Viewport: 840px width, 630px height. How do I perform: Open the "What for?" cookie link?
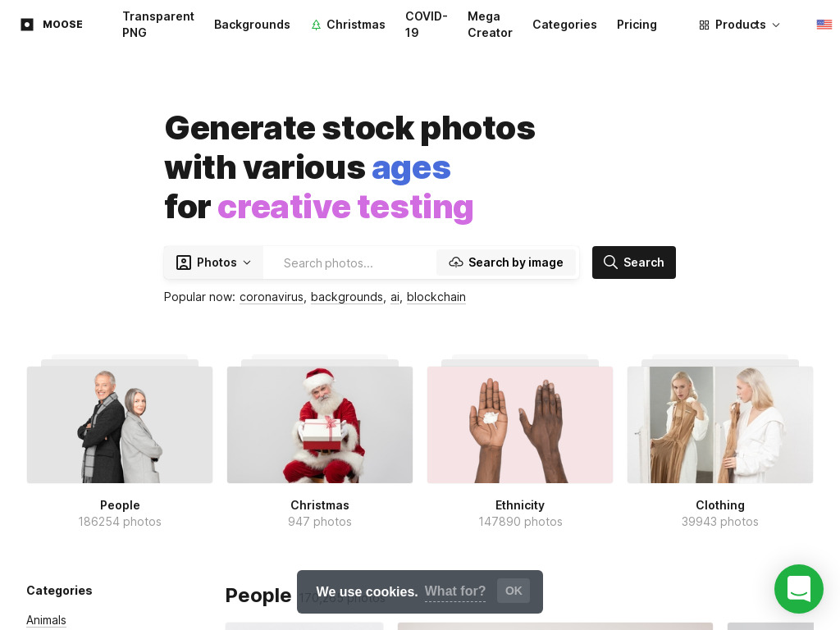pyautogui.click(x=454, y=591)
